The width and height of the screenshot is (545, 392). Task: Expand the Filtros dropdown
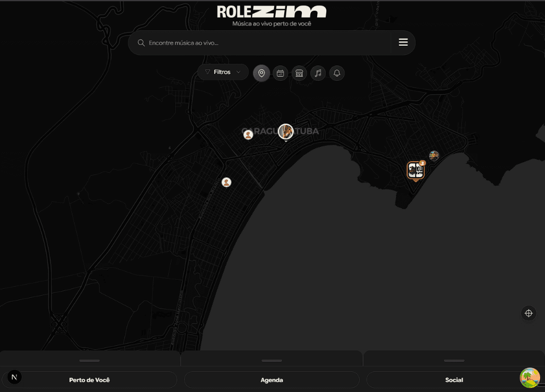click(x=223, y=72)
